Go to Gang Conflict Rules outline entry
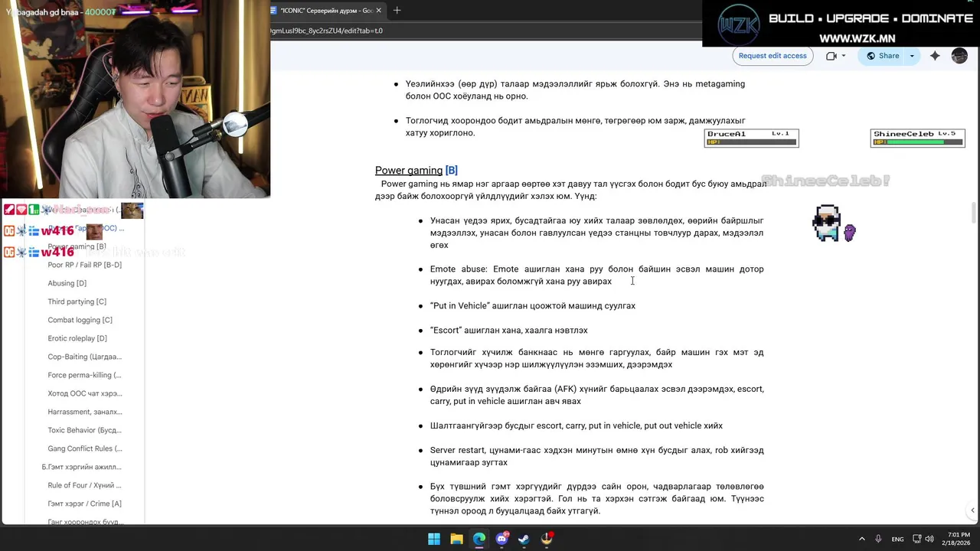The height and width of the screenshot is (551, 980). (84, 448)
